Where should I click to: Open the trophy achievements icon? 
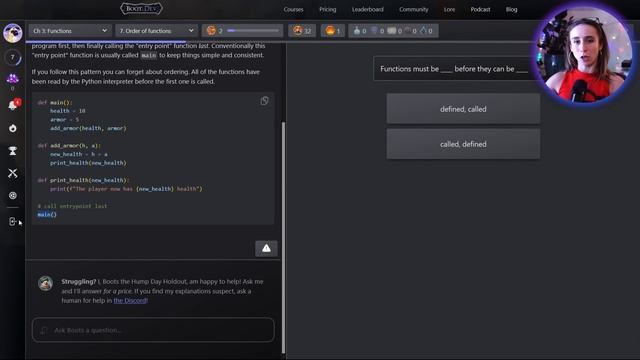click(13, 151)
